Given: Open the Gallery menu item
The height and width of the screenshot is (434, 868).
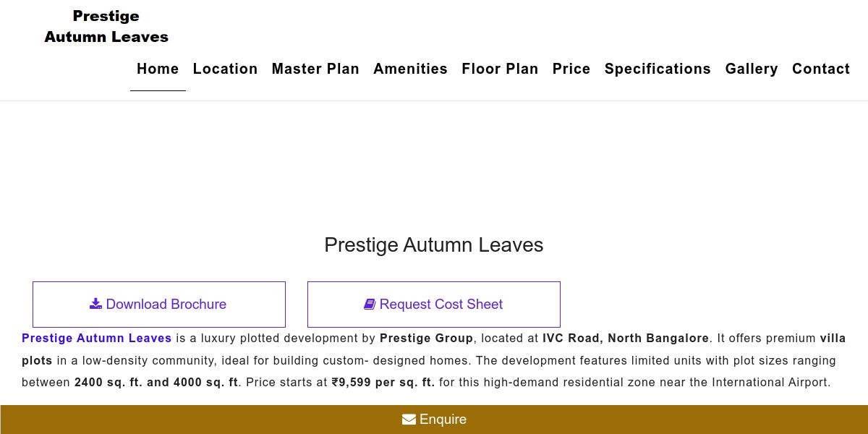Looking at the screenshot, I should 752,69.
